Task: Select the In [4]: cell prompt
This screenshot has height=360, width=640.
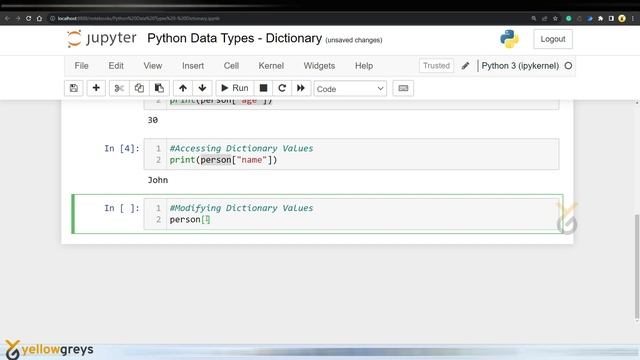Action: (122, 148)
